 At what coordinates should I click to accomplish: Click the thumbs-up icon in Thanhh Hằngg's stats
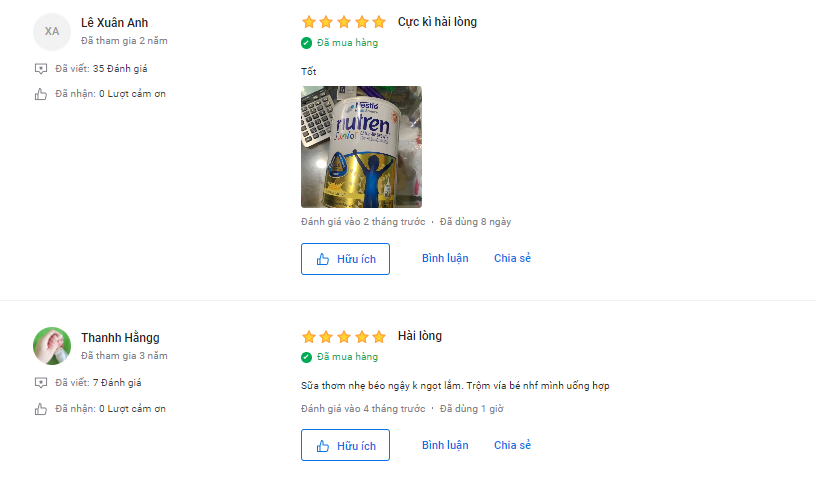click(41, 409)
